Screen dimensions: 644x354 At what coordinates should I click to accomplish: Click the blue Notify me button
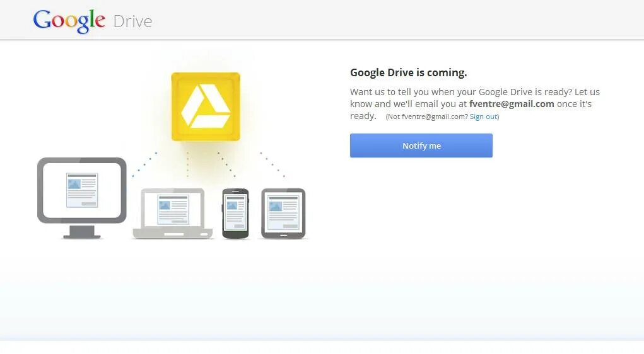click(421, 146)
